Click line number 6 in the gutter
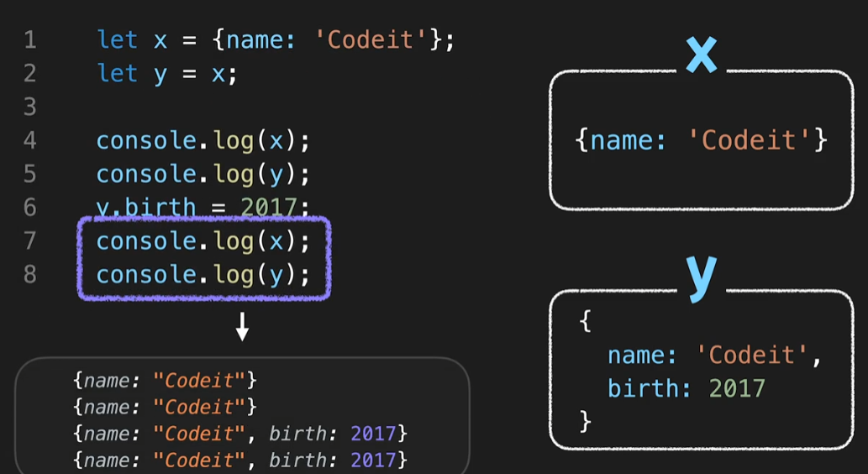 (30, 207)
